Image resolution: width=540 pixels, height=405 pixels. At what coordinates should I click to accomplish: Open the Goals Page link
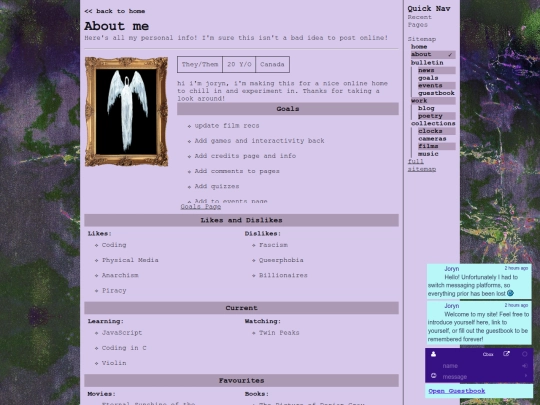[201, 207]
